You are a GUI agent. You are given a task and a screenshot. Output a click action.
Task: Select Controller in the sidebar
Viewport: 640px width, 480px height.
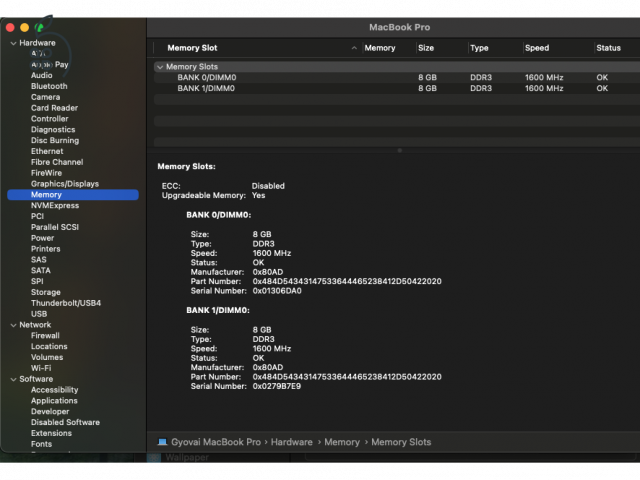point(49,119)
